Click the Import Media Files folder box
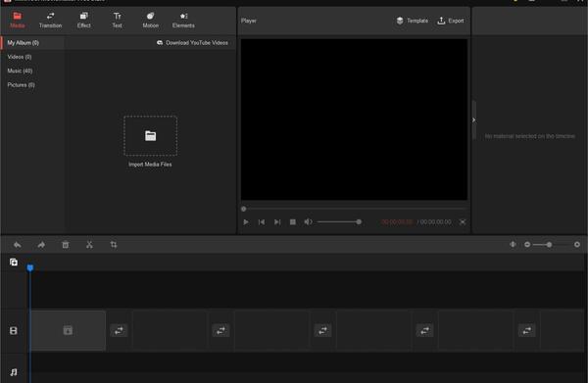588x383 pixels. click(150, 135)
